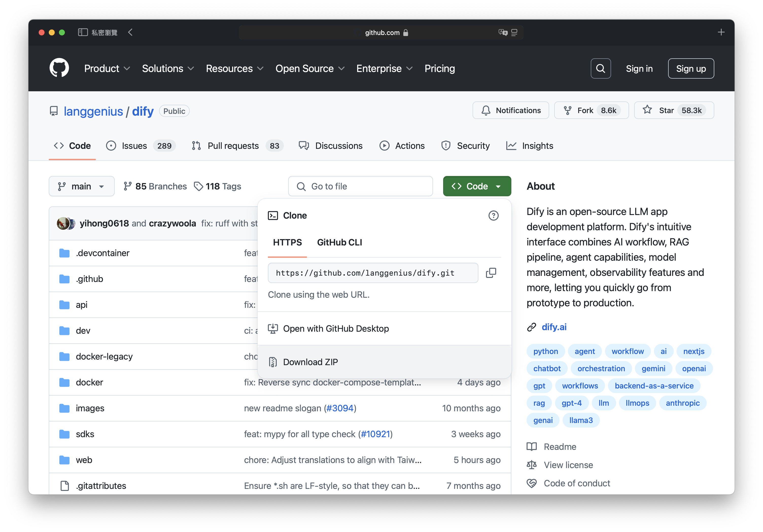The width and height of the screenshot is (763, 532).
Task: Star the dify repository
Action: click(x=674, y=110)
